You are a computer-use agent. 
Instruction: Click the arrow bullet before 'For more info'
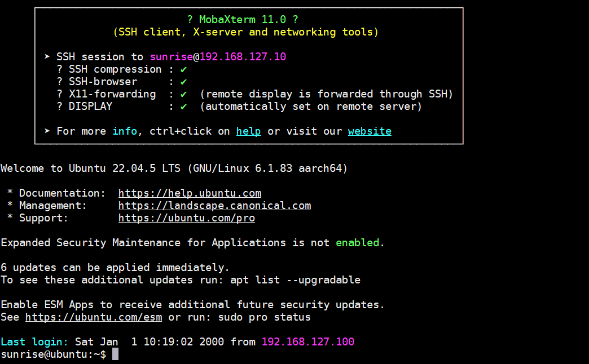click(x=47, y=131)
